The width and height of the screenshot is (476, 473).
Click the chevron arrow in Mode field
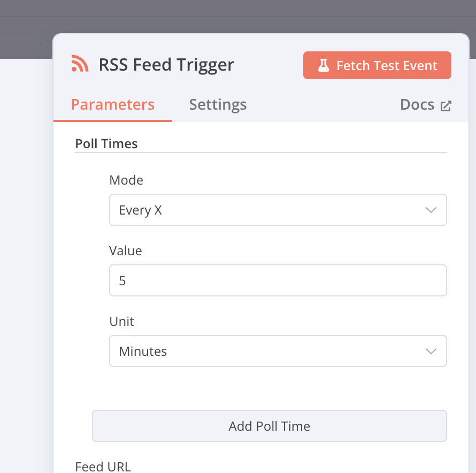[x=431, y=210]
